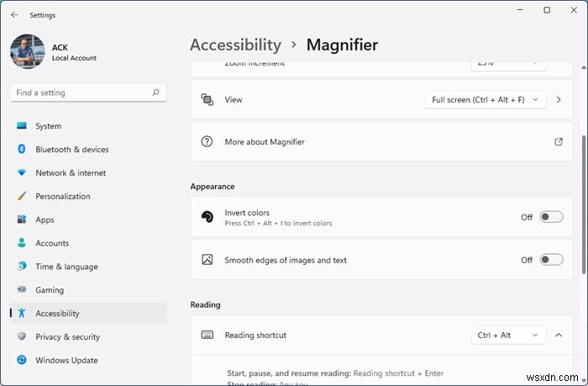Turn on Invert colors toggle

click(x=551, y=217)
